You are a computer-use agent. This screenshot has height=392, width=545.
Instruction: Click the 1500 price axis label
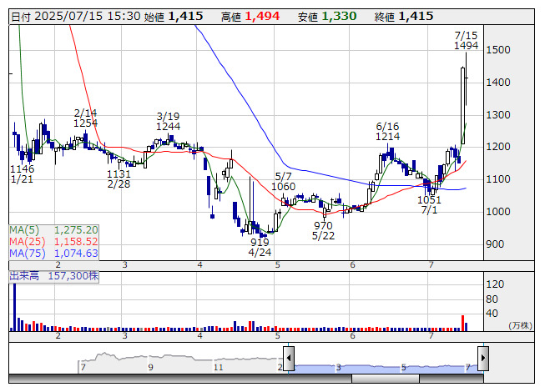pyautogui.click(x=497, y=50)
